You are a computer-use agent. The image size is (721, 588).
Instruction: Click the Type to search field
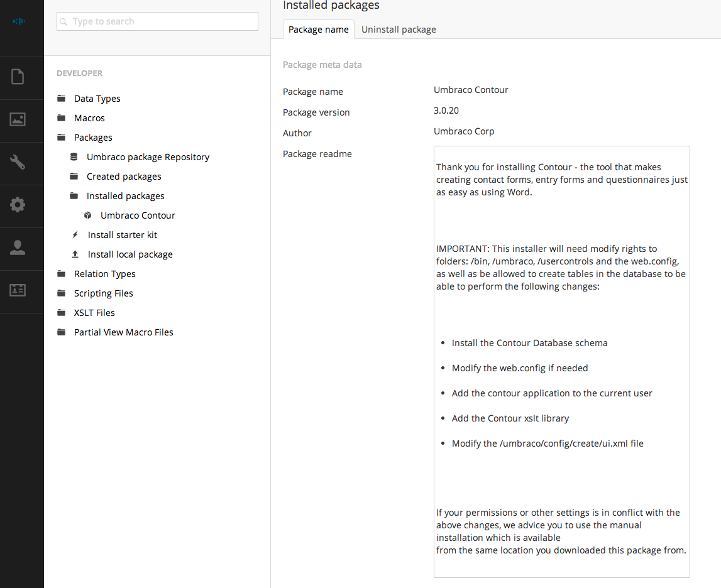tap(157, 21)
